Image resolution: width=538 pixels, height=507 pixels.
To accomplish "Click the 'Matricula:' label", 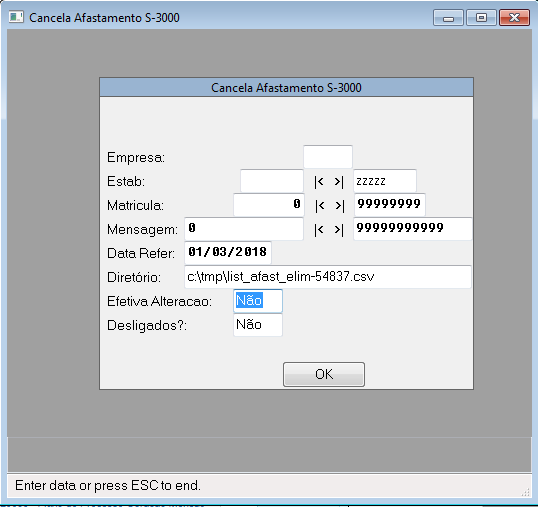I will (136, 205).
